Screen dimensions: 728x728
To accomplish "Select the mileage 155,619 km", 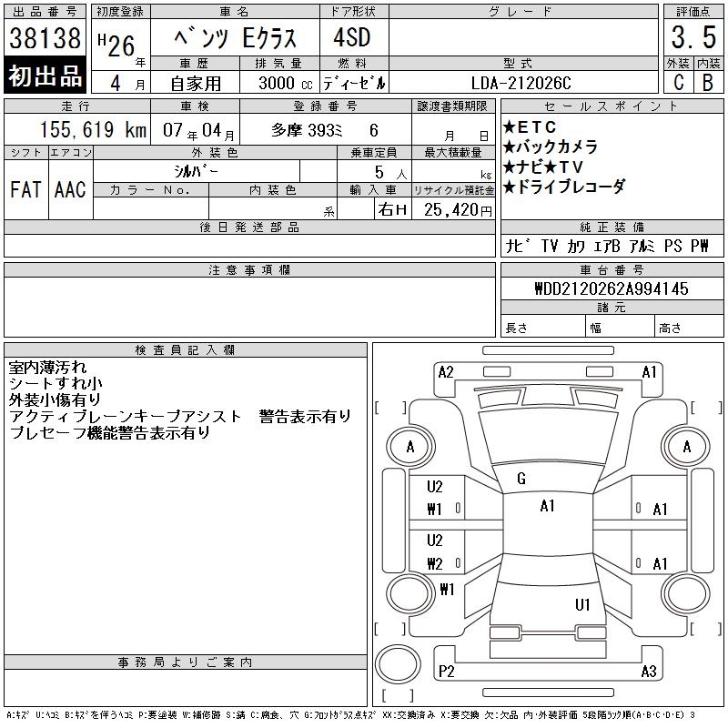I will (x=93, y=129).
